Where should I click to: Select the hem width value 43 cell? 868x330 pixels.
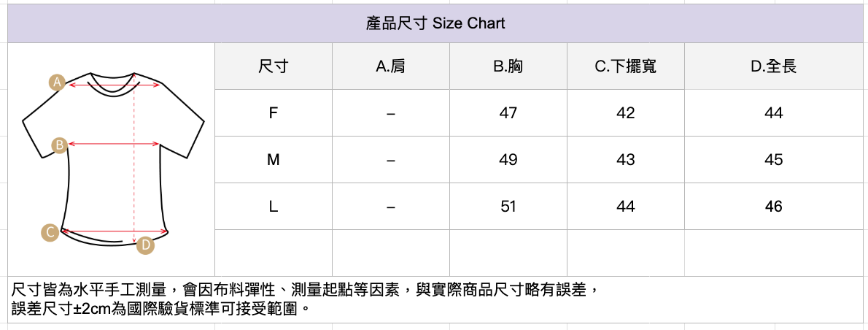pos(626,160)
